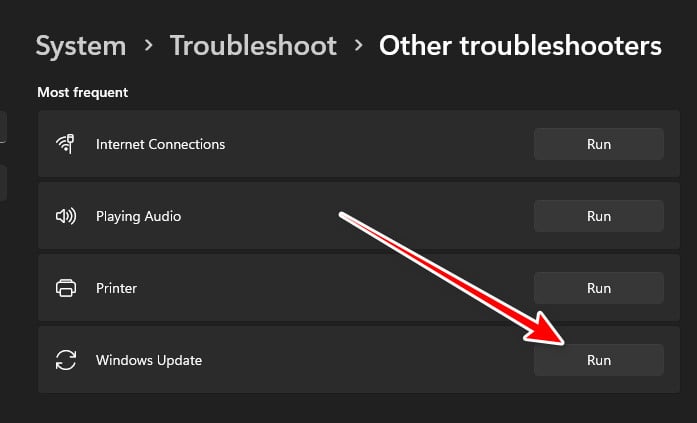Select the Windows Update label text
The width and height of the screenshot is (697, 423).
(x=149, y=360)
